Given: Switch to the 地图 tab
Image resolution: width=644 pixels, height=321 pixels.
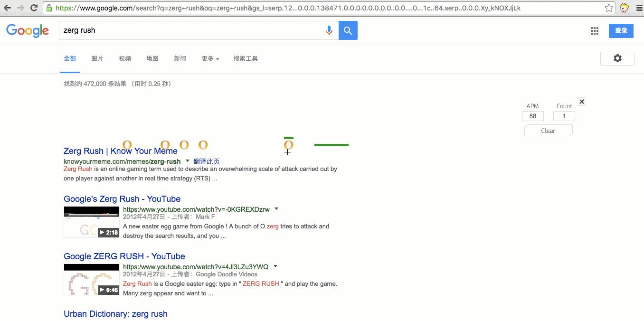Looking at the screenshot, I should point(152,59).
